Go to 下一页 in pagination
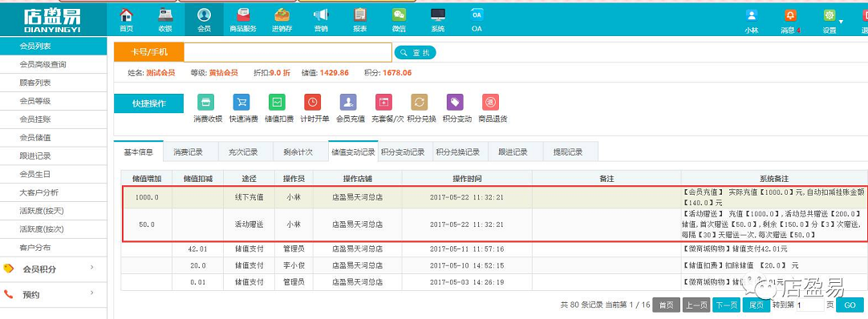 726,305
